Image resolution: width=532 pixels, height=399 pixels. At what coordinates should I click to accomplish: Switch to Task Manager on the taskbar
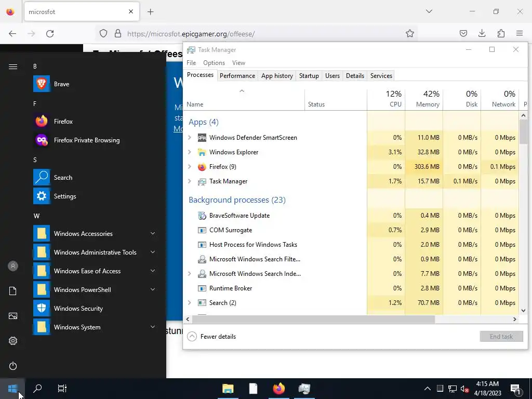pos(304,389)
